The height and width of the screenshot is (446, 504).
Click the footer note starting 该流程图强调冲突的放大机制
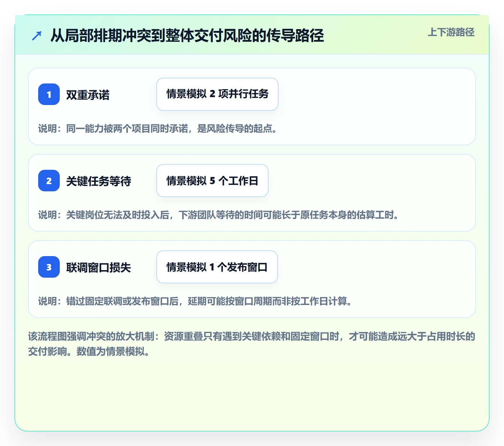point(252,344)
